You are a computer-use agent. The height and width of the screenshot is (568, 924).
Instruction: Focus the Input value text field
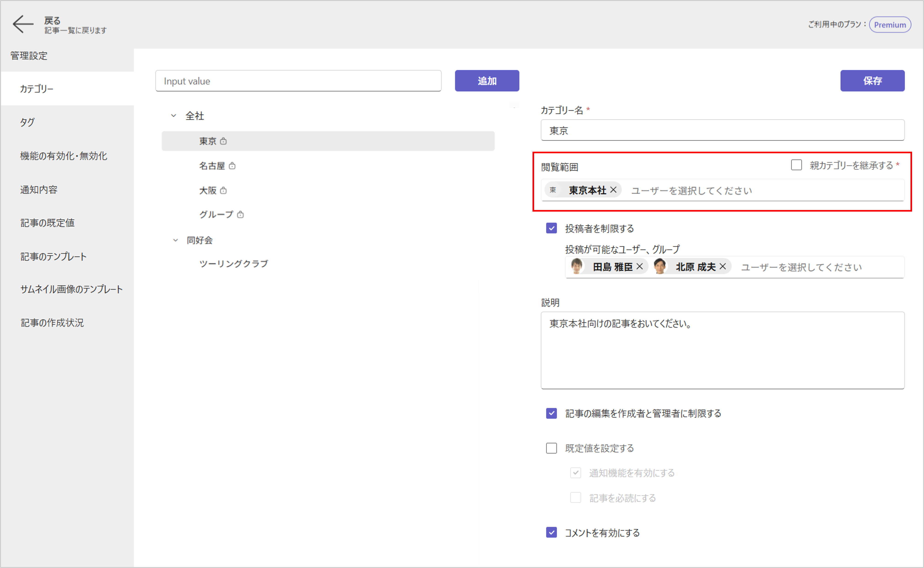point(298,81)
